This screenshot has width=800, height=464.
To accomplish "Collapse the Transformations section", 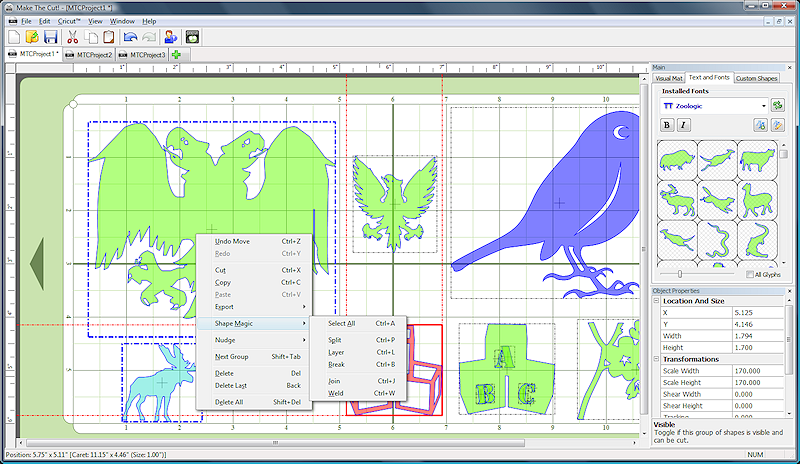I will pyautogui.click(x=657, y=359).
